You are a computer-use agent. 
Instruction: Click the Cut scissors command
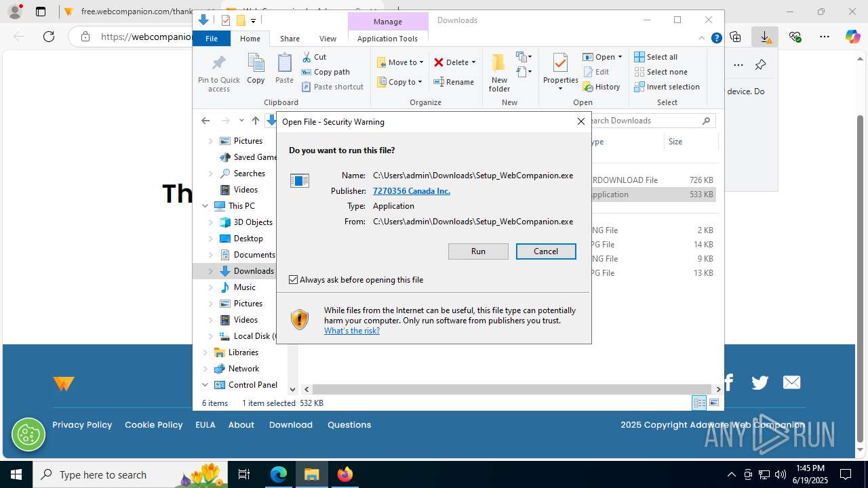314,57
